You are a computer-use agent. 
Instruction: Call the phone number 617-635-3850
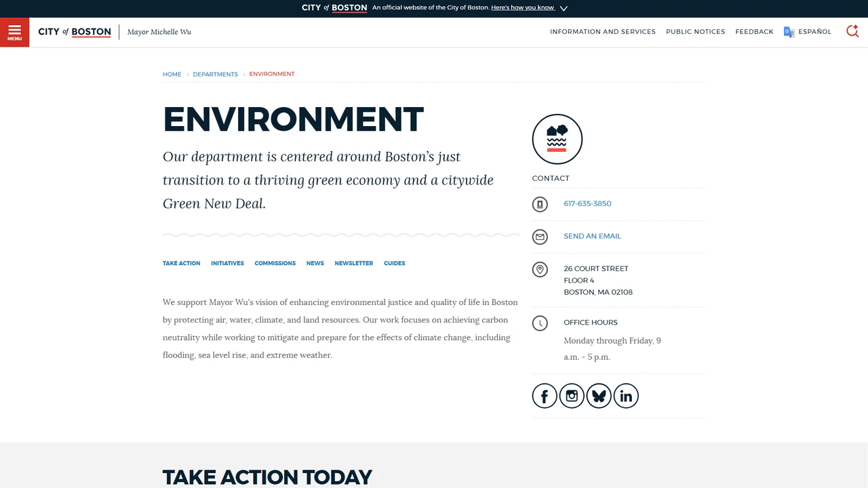[x=587, y=203]
